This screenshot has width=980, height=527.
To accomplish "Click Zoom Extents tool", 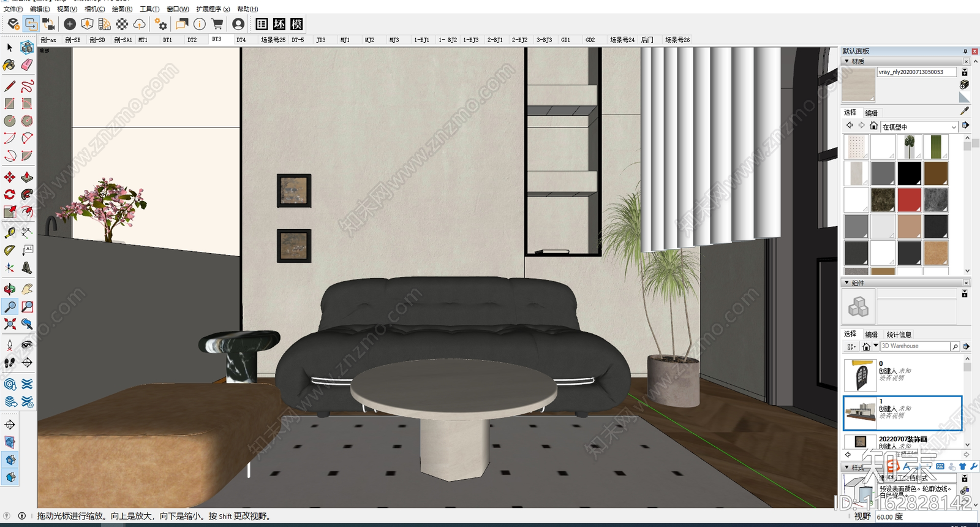I will coord(9,324).
